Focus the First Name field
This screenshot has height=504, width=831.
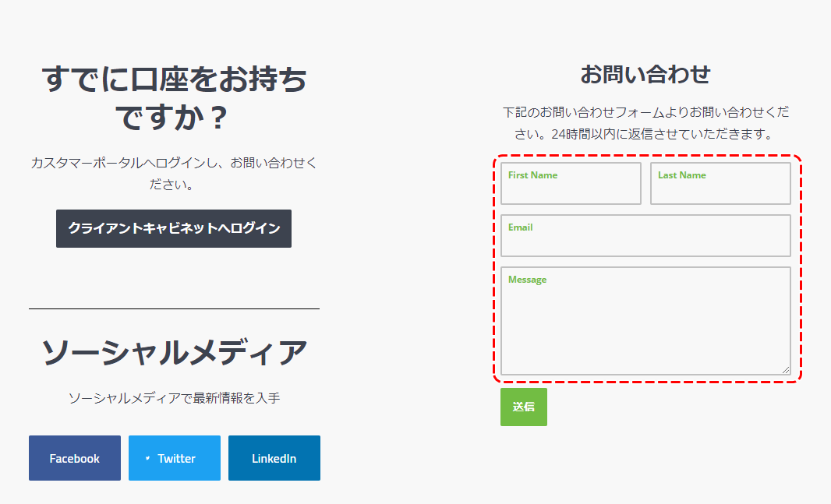(571, 183)
